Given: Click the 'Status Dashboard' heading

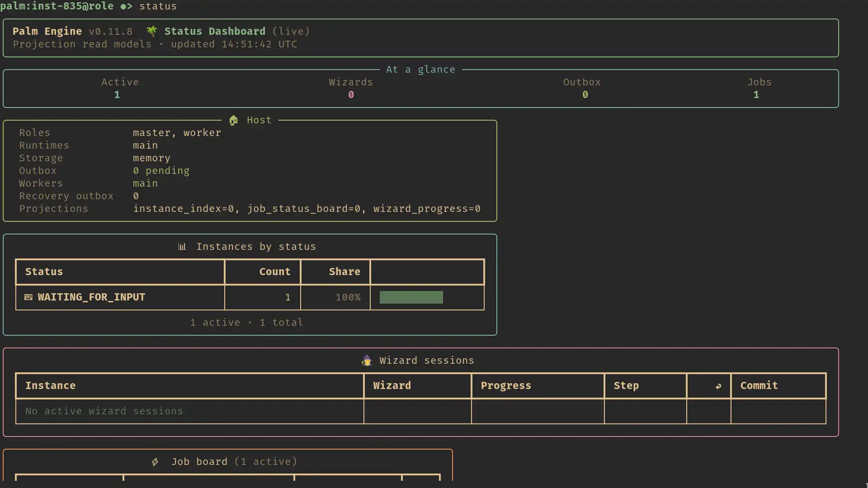Looking at the screenshot, I should (x=215, y=31).
